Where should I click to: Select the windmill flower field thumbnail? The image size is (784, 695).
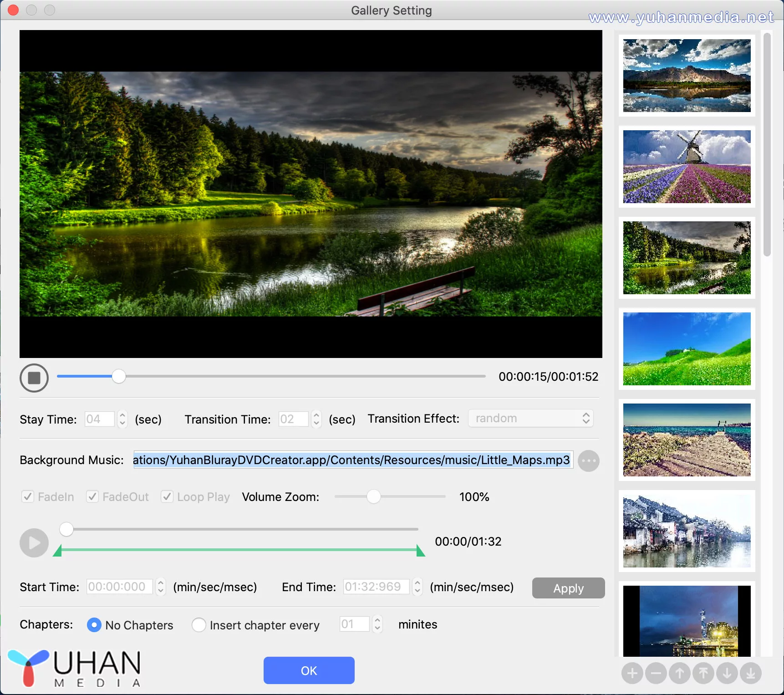[686, 167]
